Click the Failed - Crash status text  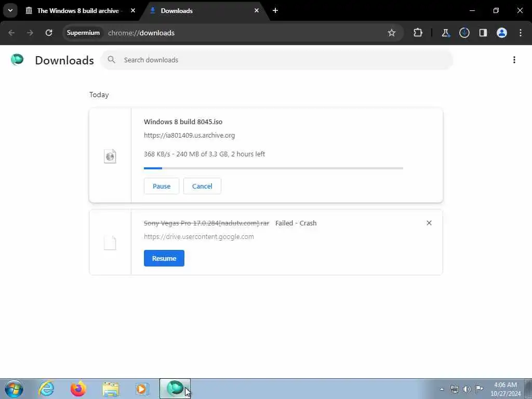[x=296, y=223]
